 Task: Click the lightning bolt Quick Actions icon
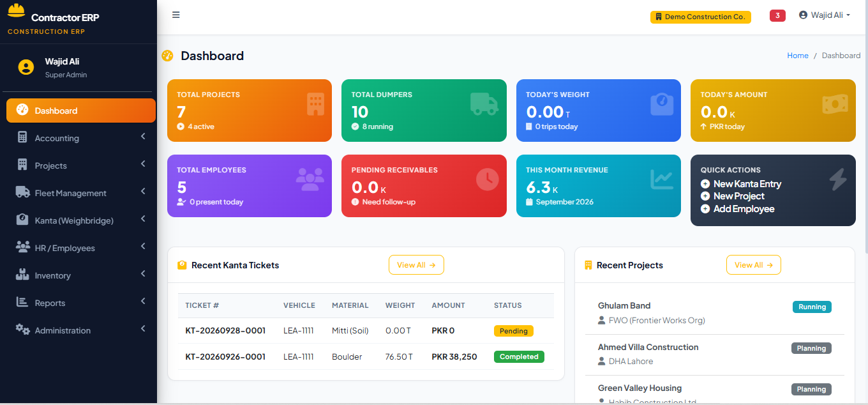[x=838, y=180]
